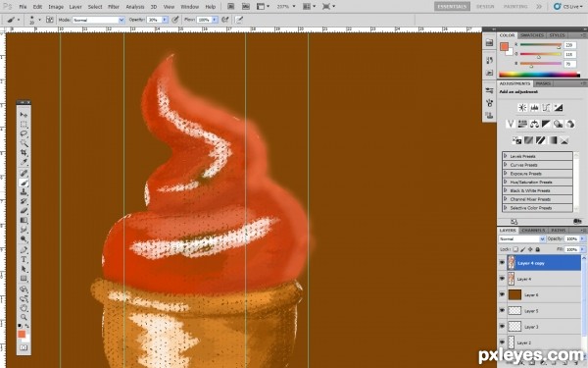Click the Vibrance adjustment icon
588x368 pixels.
pyautogui.click(x=511, y=124)
